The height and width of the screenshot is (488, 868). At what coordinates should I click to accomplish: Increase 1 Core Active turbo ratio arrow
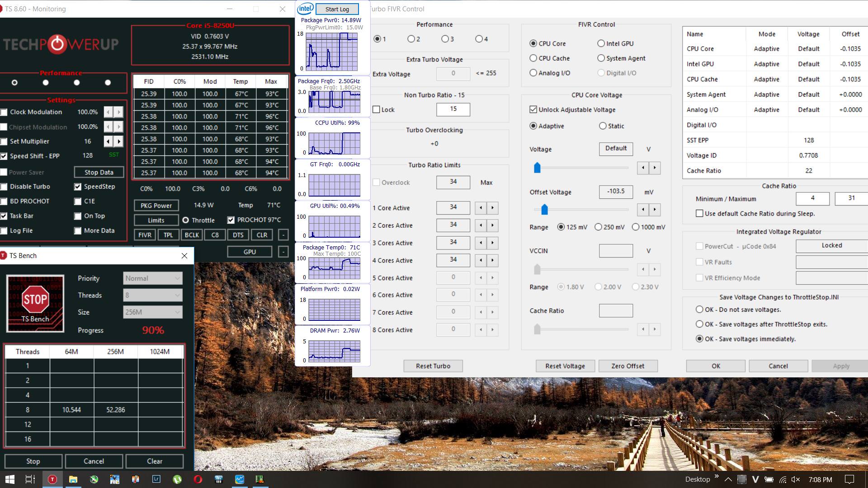pyautogui.click(x=492, y=208)
